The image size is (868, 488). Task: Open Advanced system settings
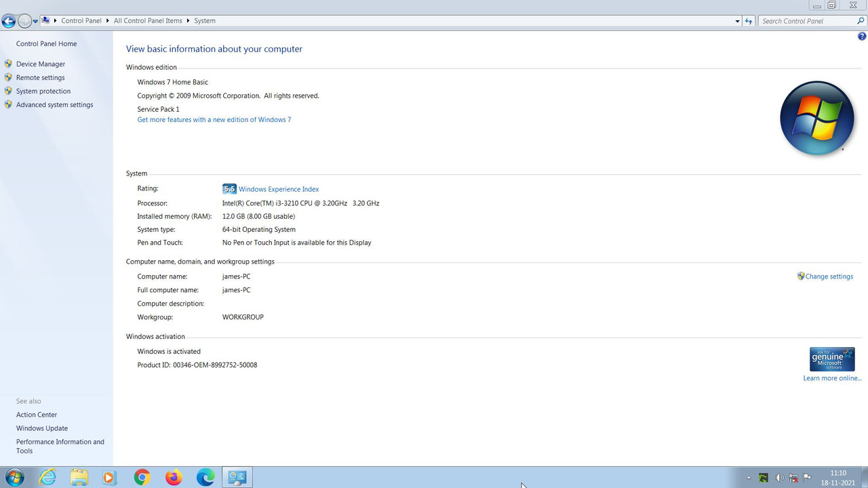55,105
